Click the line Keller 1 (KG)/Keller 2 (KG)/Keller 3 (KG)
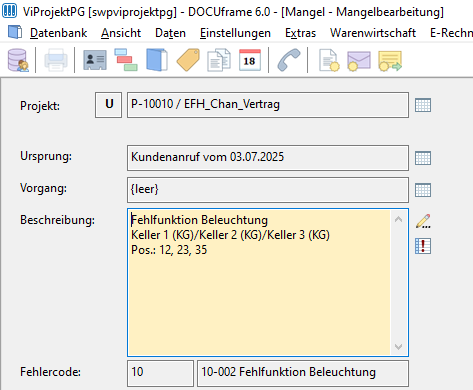473x390 pixels. (x=230, y=235)
